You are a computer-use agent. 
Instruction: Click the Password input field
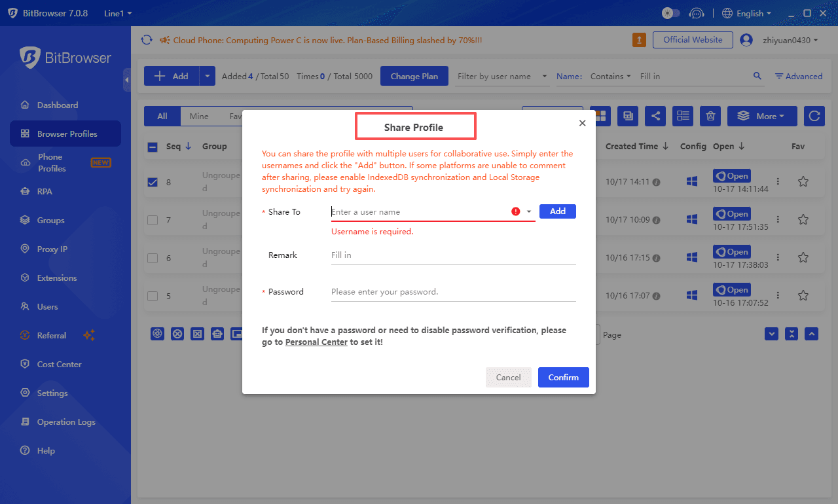(x=452, y=292)
